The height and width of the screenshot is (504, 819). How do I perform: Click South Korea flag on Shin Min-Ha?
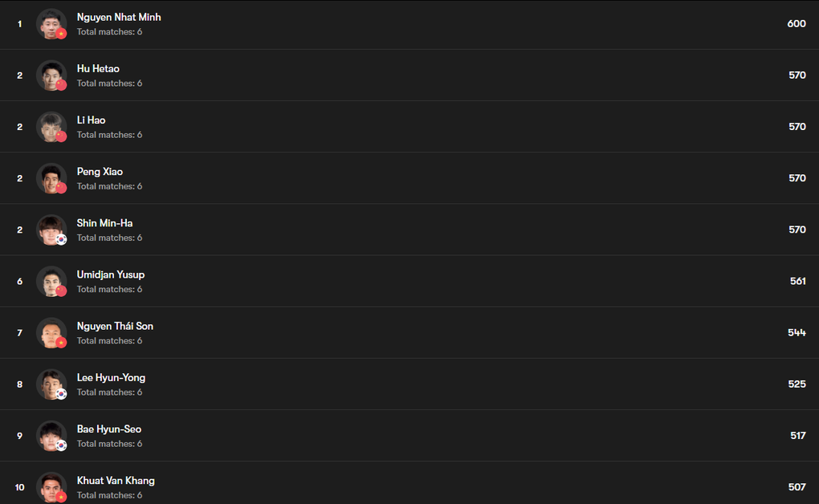61,239
